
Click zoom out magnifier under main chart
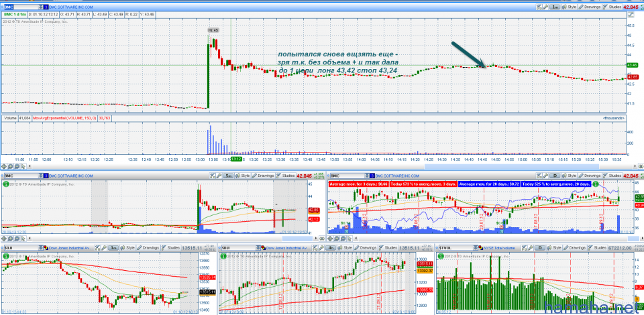[17, 166]
